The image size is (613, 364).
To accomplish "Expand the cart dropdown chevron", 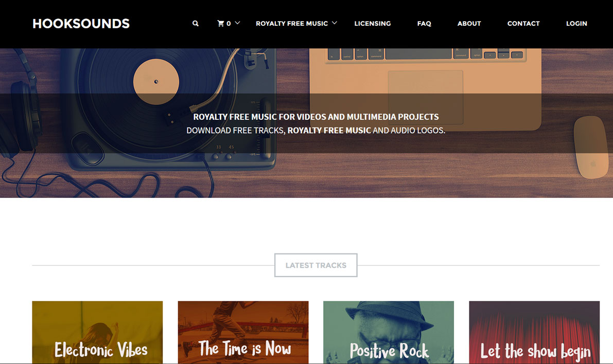I will pyautogui.click(x=237, y=23).
